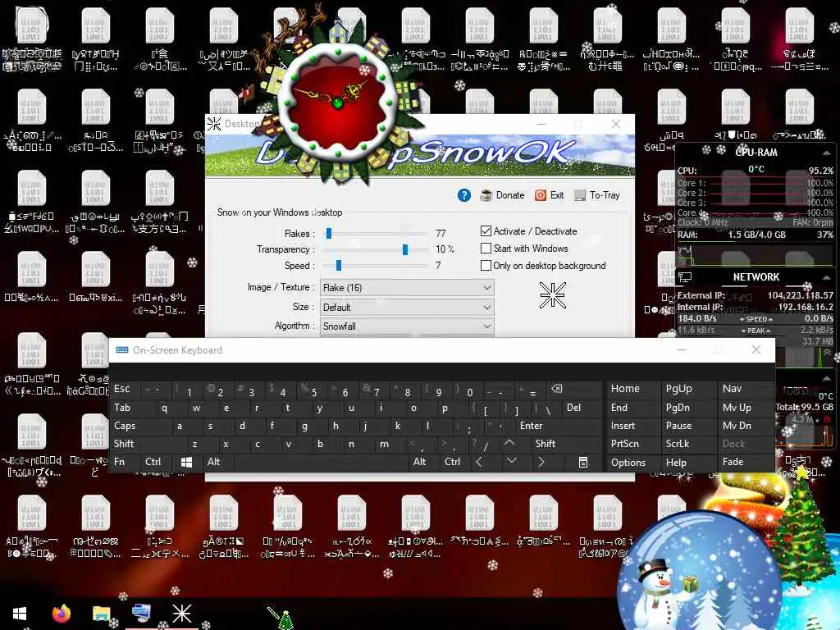Open Firefox from the taskbar
This screenshot has height=630, width=840.
point(61,614)
